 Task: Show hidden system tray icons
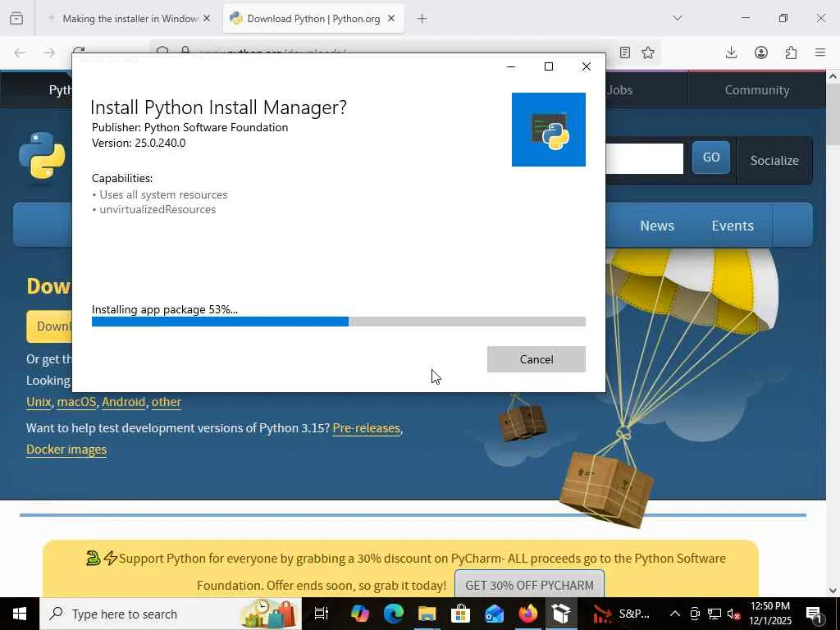pos(675,614)
